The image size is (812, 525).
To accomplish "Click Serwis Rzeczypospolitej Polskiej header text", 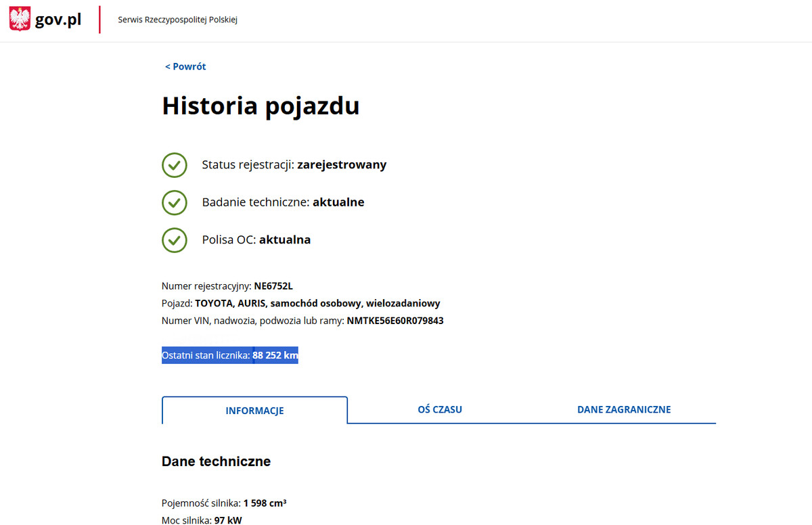I will pos(177,20).
